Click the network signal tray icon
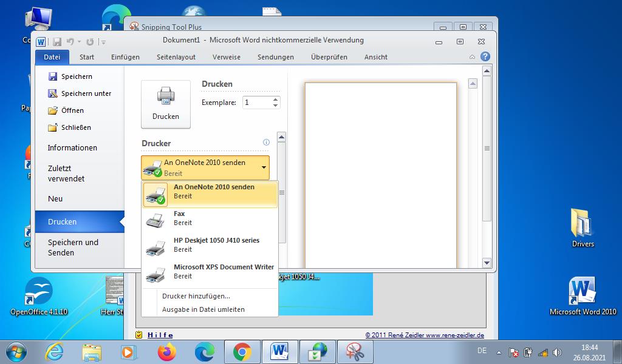 542,352
